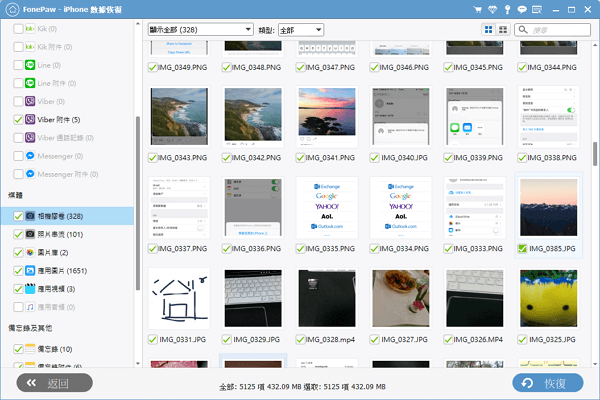
Task: Select 圖片庫 (2) category
Action: (x=67, y=253)
